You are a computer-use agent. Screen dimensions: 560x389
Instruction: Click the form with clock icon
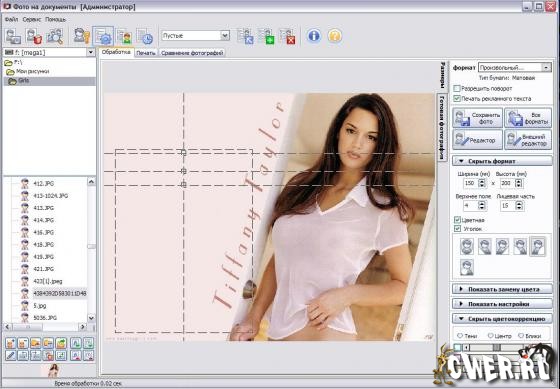[x=145, y=36]
